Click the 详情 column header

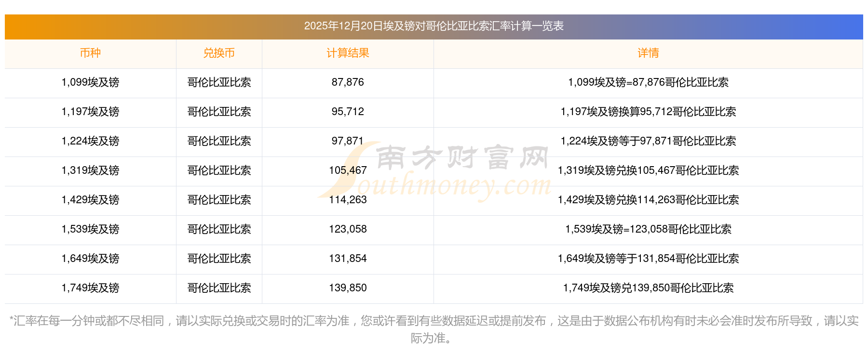[648, 53]
